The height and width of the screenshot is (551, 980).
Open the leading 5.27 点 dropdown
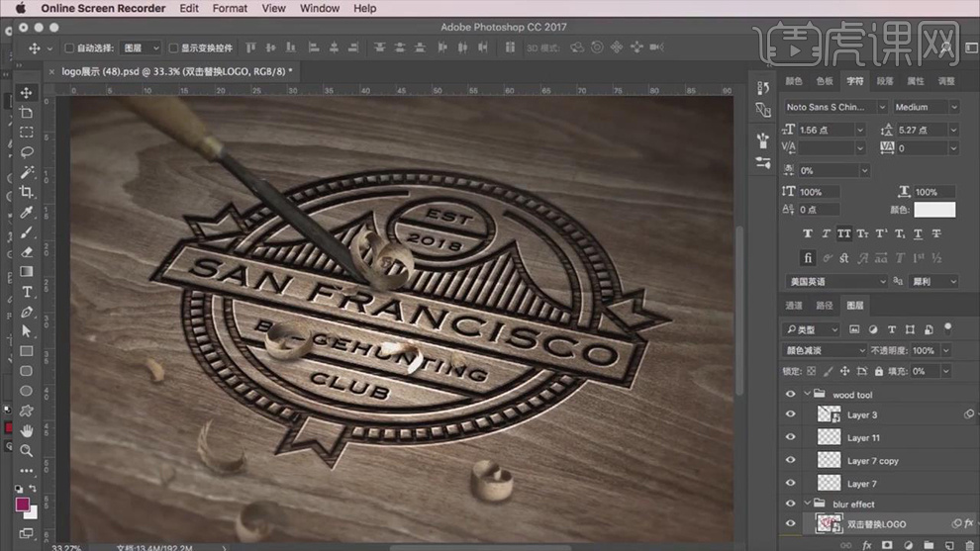(953, 130)
